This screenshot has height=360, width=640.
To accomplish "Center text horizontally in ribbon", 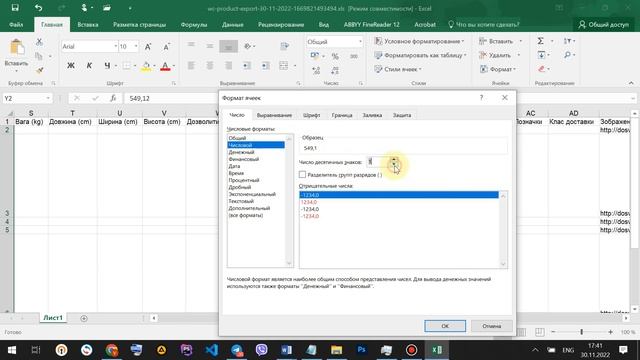I will click(x=209, y=65).
